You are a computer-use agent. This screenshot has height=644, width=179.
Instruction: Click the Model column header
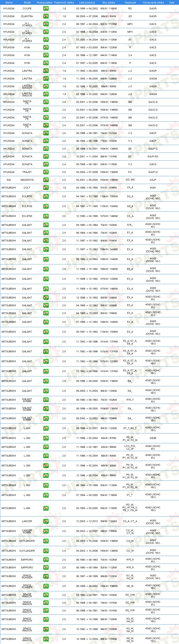click(x=27, y=3)
